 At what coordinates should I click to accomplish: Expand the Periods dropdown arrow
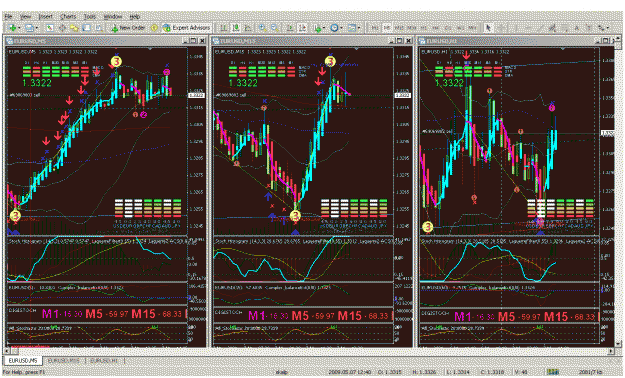click(342, 28)
